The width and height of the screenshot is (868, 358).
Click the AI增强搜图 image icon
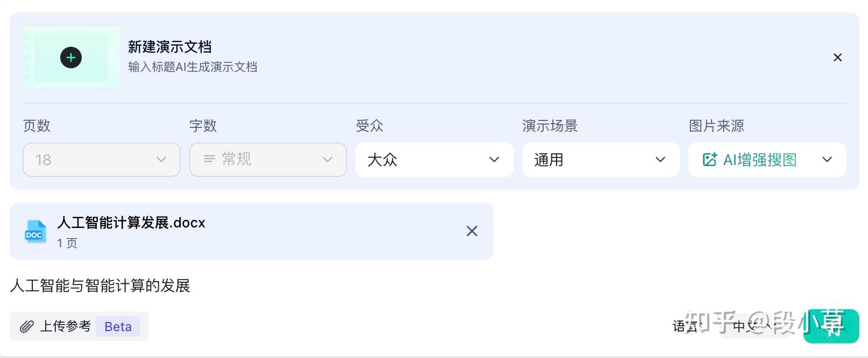[x=709, y=160]
